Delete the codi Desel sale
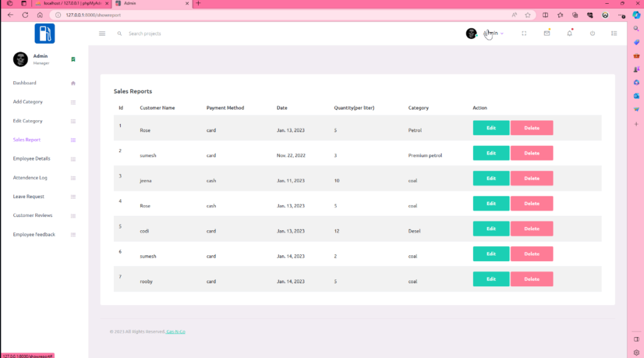The height and width of the screenshot is (358, 644). pyautogui.click(x=531, y=228)
